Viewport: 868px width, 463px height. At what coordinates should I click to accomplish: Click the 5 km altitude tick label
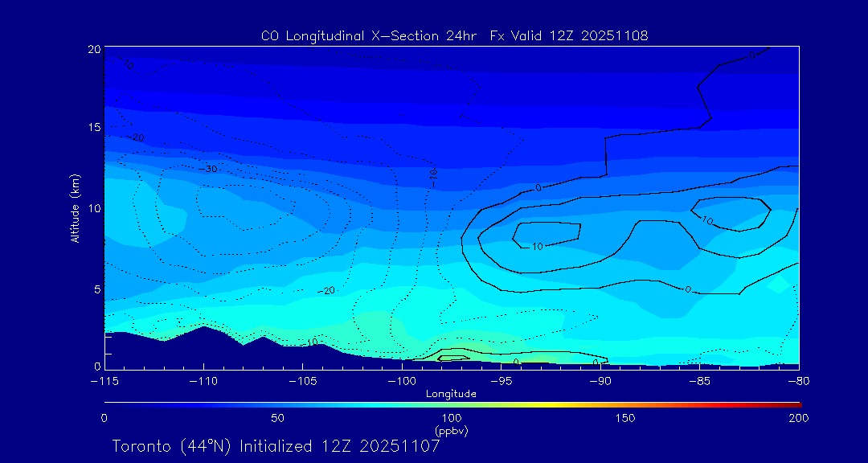(96, 289)
